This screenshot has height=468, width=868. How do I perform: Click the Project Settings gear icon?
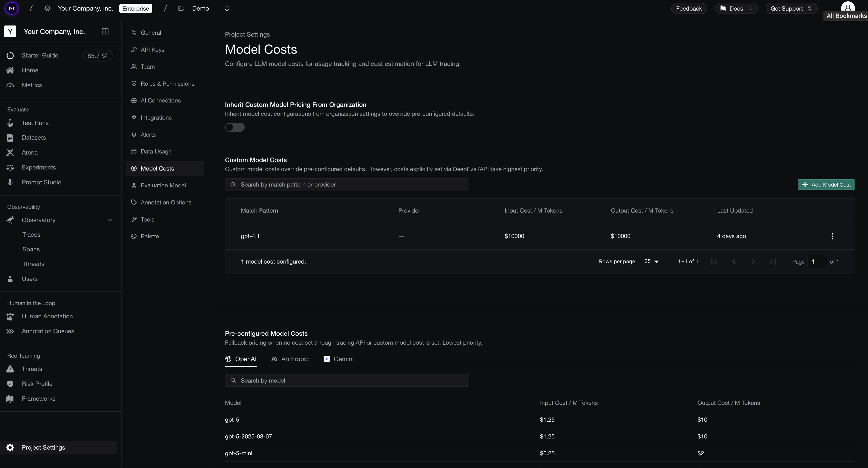[10, 447]
